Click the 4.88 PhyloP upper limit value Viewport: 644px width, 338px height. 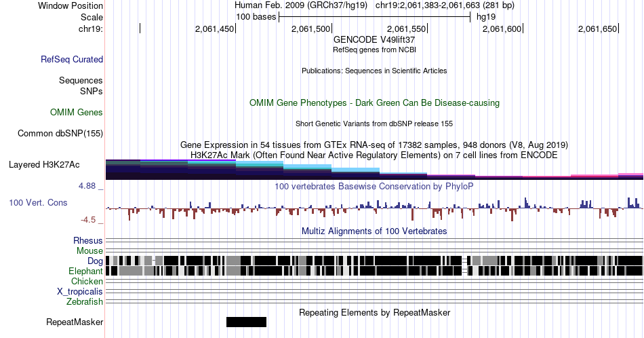click(x=87, y=186)
